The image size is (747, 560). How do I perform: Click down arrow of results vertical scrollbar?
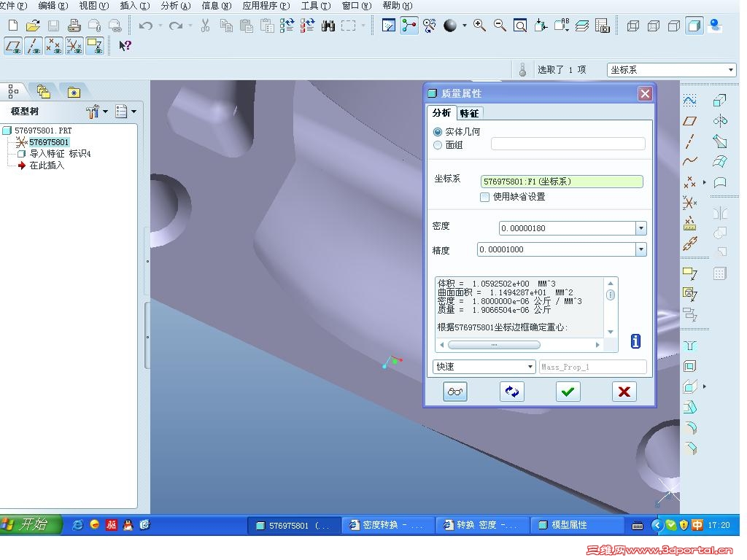click(x=611, y=332)
